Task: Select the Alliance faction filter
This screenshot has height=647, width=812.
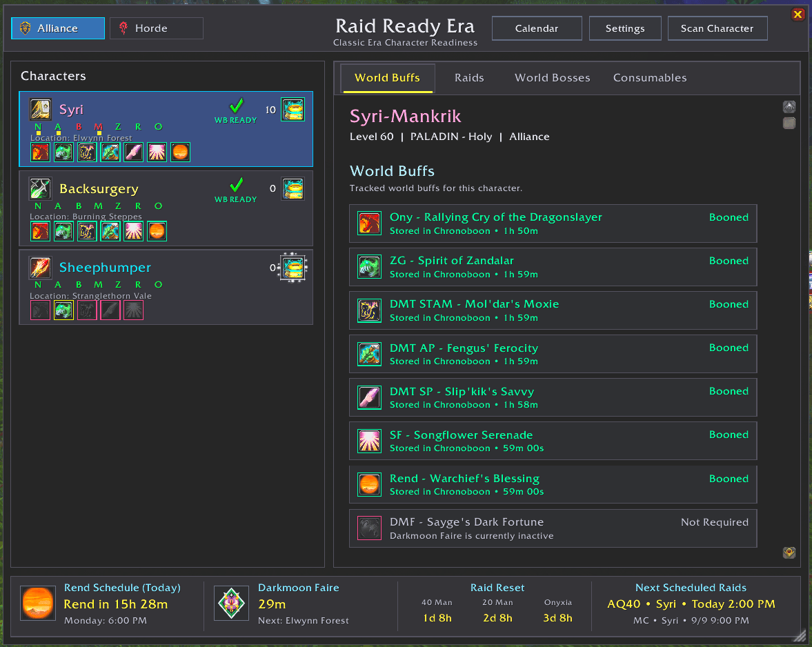Action: [58, 28]
